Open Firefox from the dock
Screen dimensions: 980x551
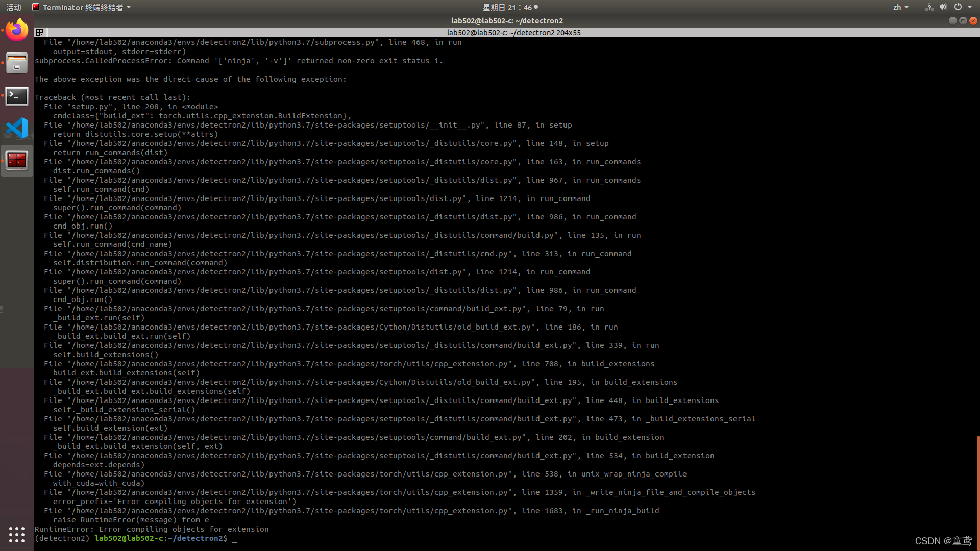pos(17,31)
